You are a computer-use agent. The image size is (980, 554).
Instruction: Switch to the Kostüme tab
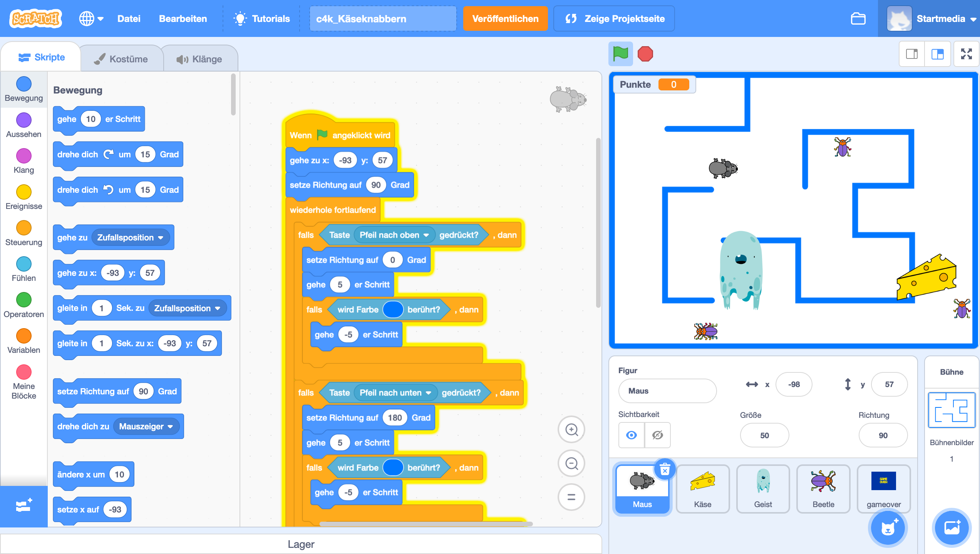click(121, 59)
